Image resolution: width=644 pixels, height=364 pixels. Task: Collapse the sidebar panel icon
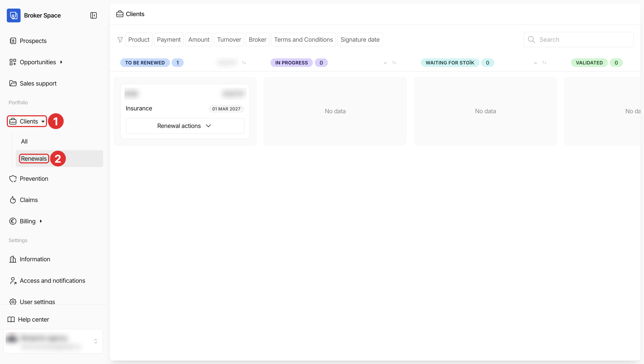[x=94, y=16]
